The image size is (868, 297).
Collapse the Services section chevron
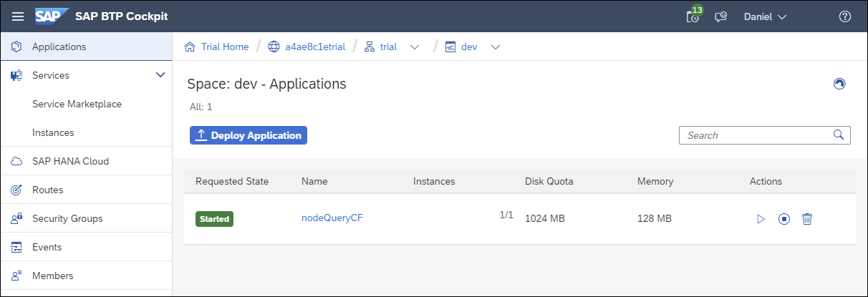click(x=160, y=74)
